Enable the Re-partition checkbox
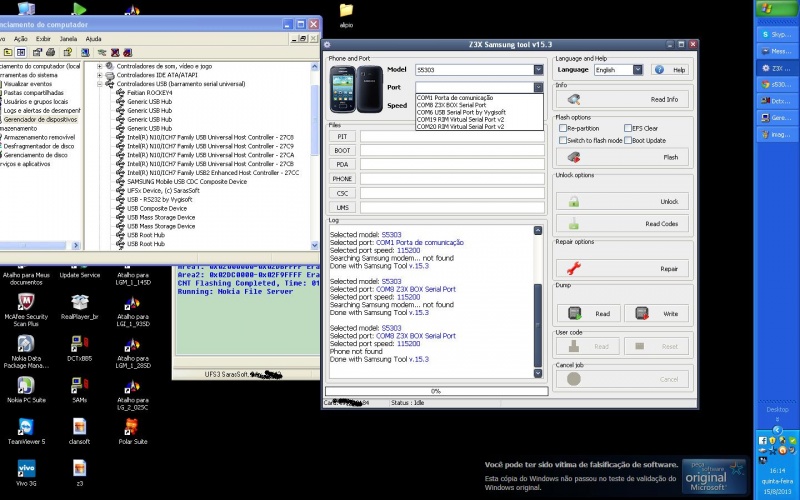Image resolution: width=800 pixels, height=500 pixels. (563, 128)
